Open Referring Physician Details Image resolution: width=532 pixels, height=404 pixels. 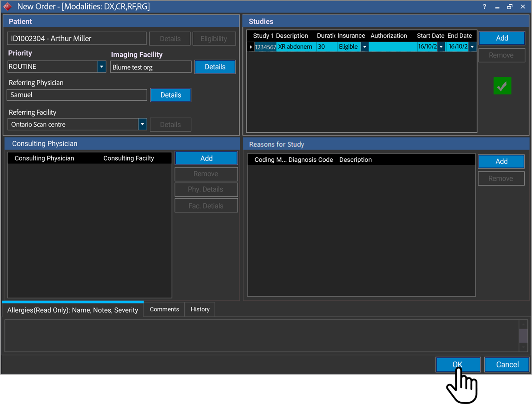click(x=171, y=95)
